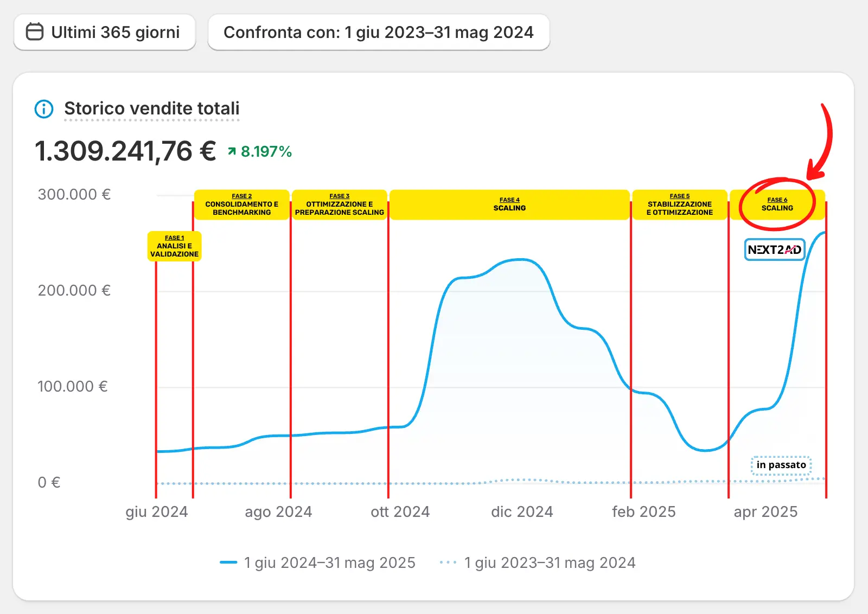The image size is (868, 614).
Task: Open the Confronta con comparison period selector
Action: pyautogui.click(x=378, y=33)
